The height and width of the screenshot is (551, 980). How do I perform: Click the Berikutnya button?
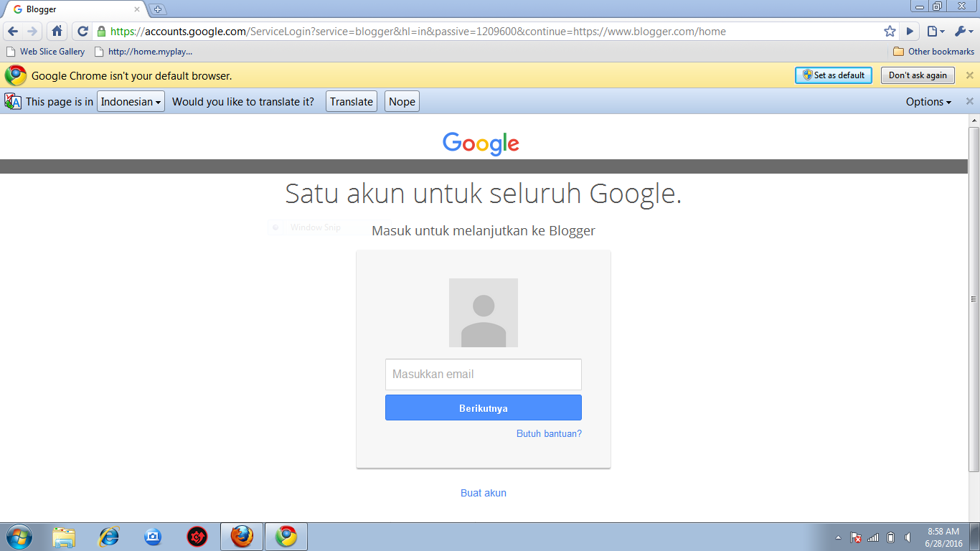[484, 408]
